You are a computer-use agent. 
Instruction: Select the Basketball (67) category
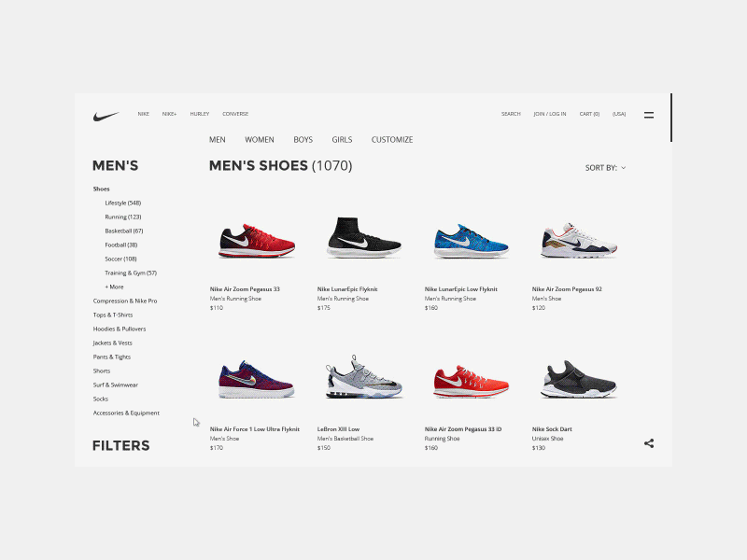[124, 231]
